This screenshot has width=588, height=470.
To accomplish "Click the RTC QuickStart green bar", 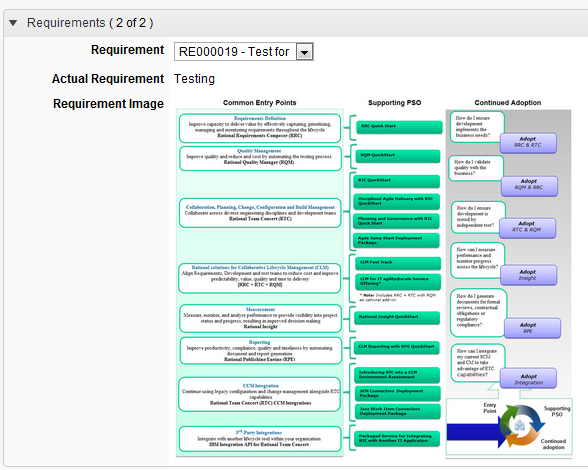I will tap(396, 181).
